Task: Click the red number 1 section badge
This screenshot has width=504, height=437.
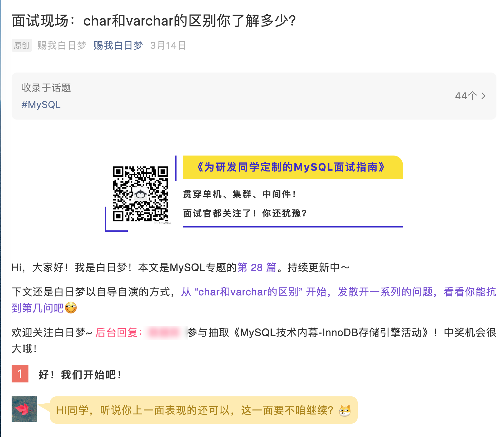Action: coord(20,374)
